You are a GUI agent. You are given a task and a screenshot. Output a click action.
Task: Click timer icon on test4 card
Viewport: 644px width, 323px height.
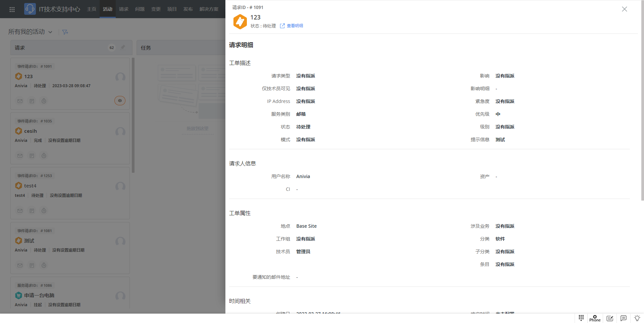pos(44,211)
